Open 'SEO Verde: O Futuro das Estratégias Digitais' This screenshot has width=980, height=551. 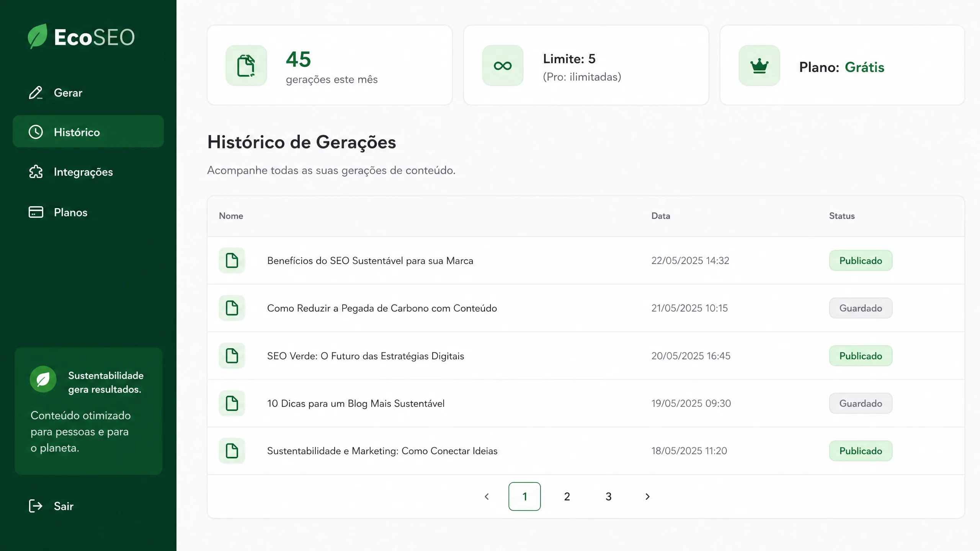click(x=366, y=356)
